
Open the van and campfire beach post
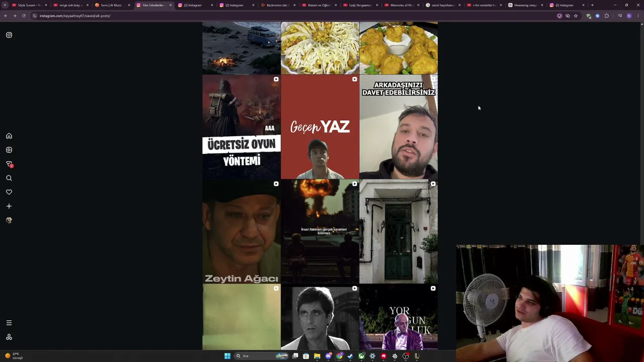click(x=242, y=48)
